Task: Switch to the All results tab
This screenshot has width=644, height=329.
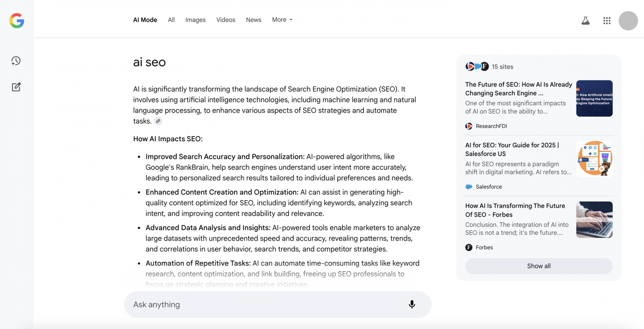Action: click(171, 20)
